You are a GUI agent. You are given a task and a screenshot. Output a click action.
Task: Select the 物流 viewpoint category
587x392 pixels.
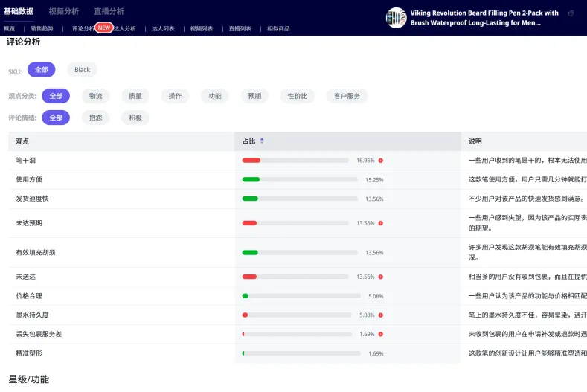95,96
